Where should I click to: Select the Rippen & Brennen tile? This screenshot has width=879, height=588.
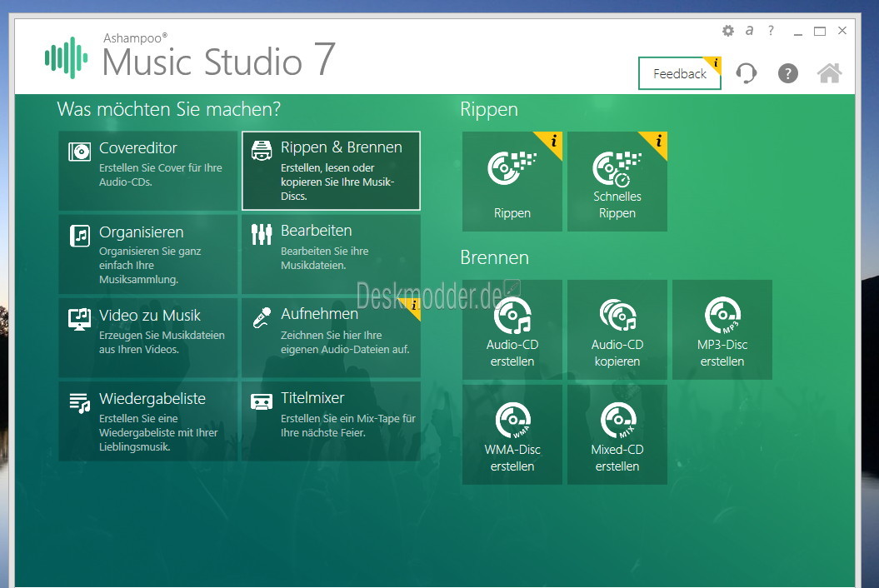(331, 171)
